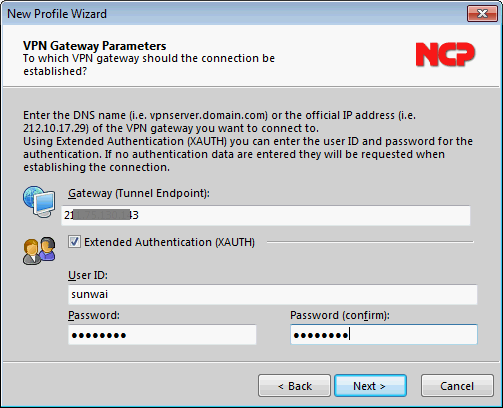Click the Extended Authentication (XAUTH) label text

tap(169, 242)
